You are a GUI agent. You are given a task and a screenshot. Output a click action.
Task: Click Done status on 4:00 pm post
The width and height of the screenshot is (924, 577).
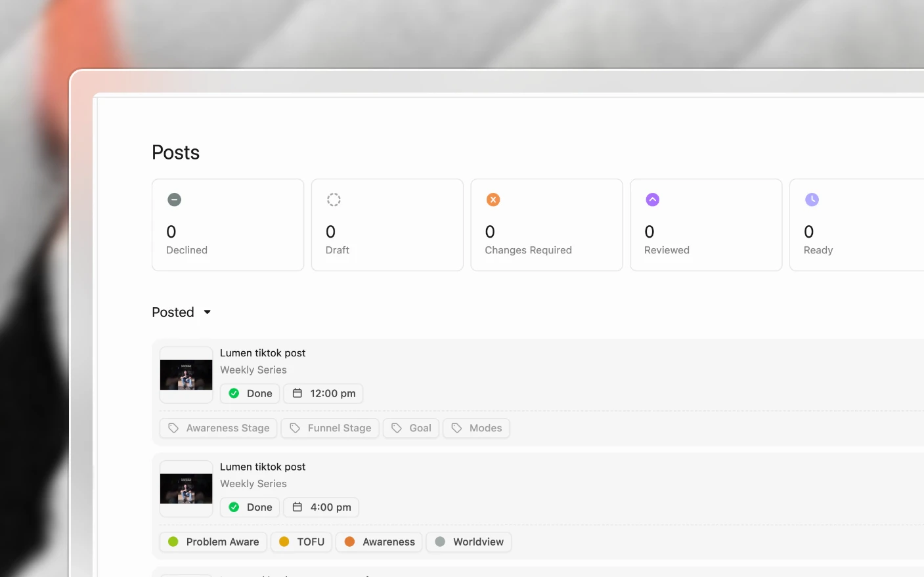coord(250,507)
